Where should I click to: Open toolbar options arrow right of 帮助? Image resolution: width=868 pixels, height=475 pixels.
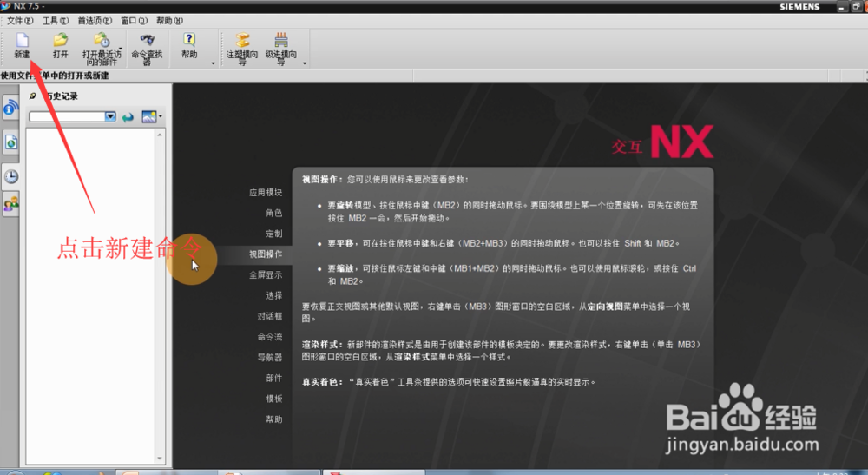(x=214, y=63)
